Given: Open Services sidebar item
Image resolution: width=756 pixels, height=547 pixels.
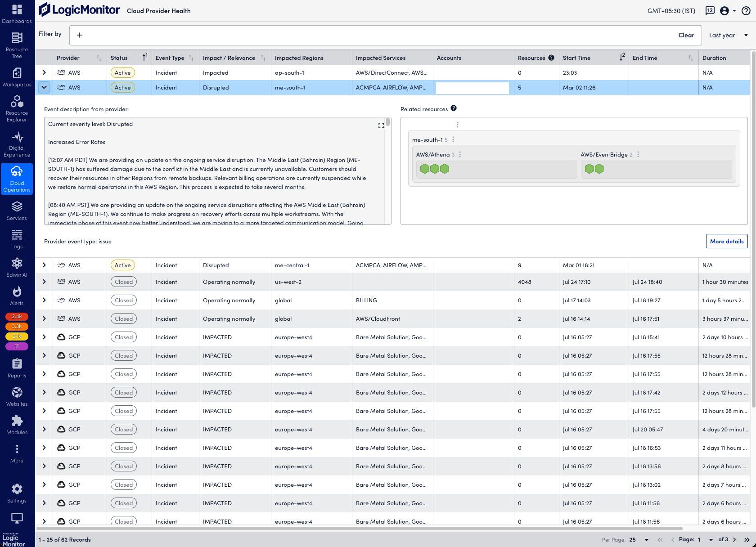Looking at the screenshot, I should pos(17,211).
